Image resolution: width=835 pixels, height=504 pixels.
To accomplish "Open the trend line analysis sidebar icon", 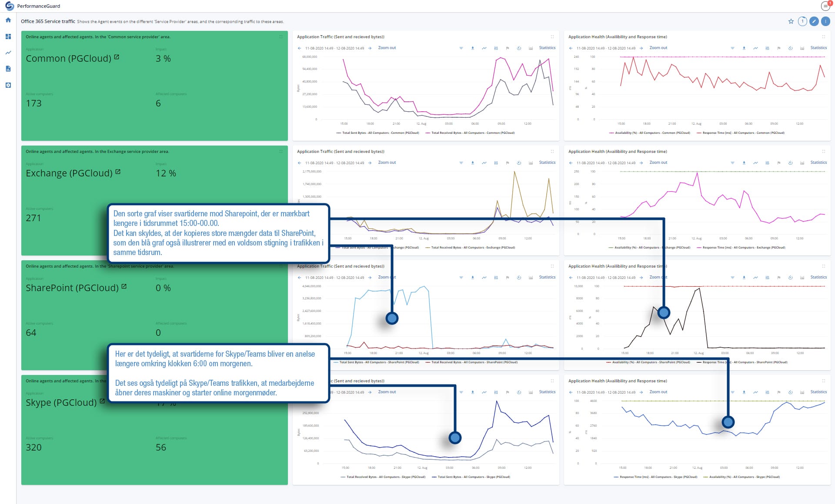I will point(8,53).
